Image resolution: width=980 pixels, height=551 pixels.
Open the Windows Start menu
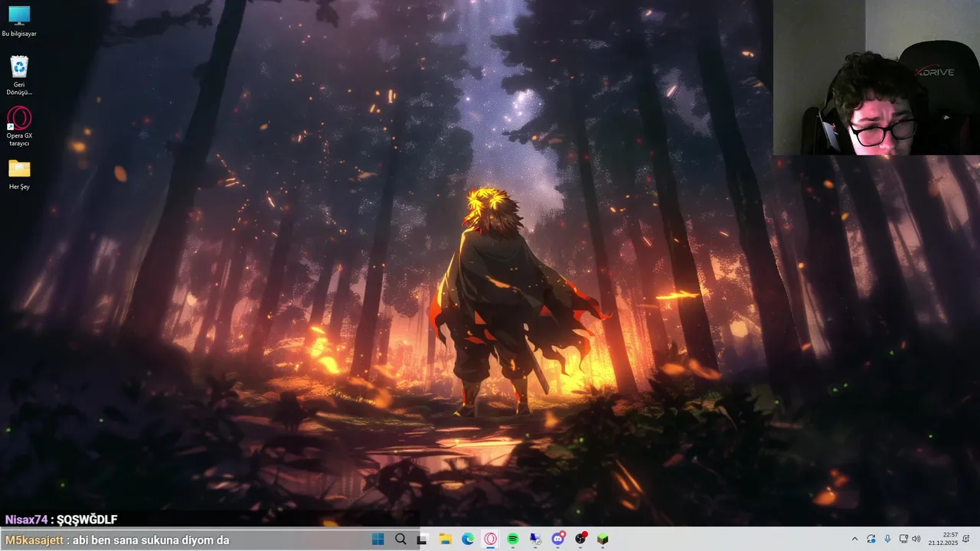[x=378, y=539]
